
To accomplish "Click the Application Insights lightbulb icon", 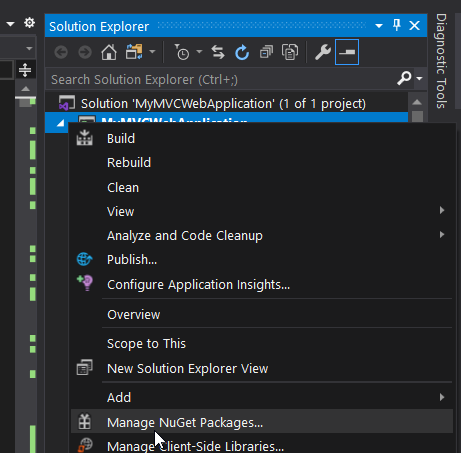I will (85, 283).
